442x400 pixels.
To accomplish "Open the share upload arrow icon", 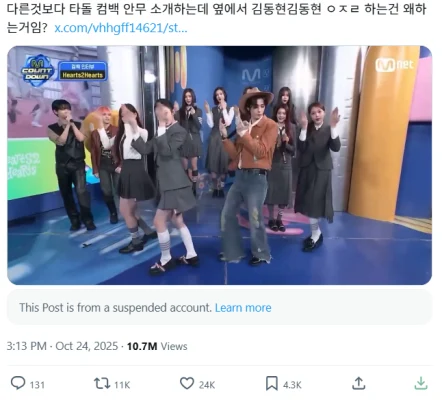I will coord(359,383).
